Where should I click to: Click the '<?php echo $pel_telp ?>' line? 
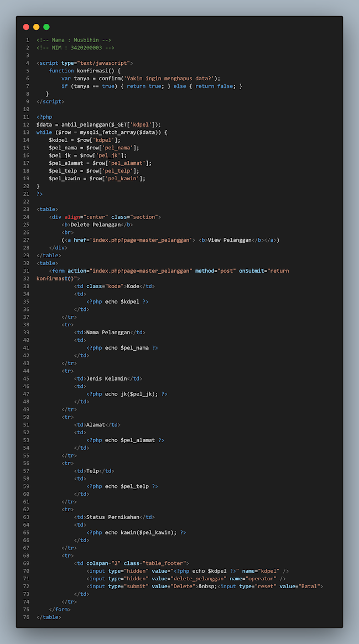122,487
